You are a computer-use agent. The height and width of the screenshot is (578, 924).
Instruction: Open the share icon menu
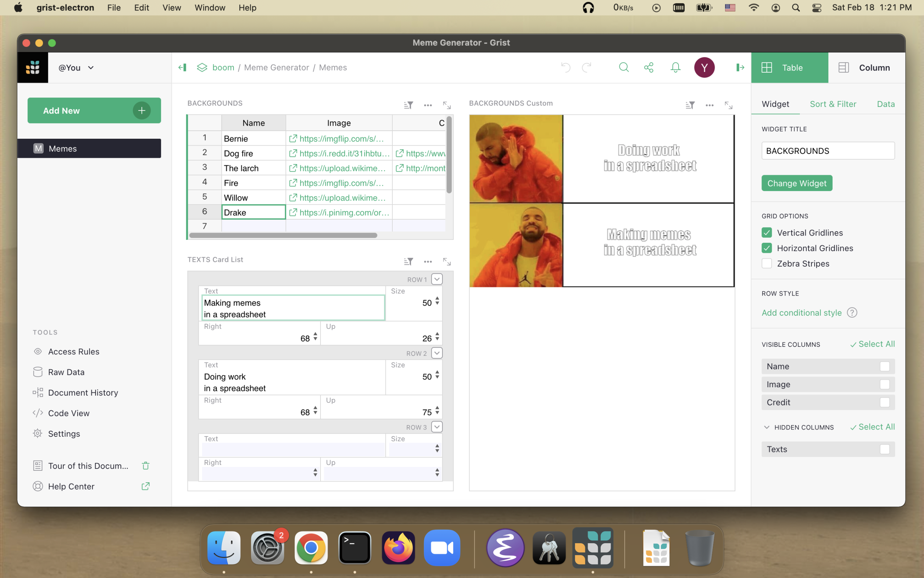[649, 68]
